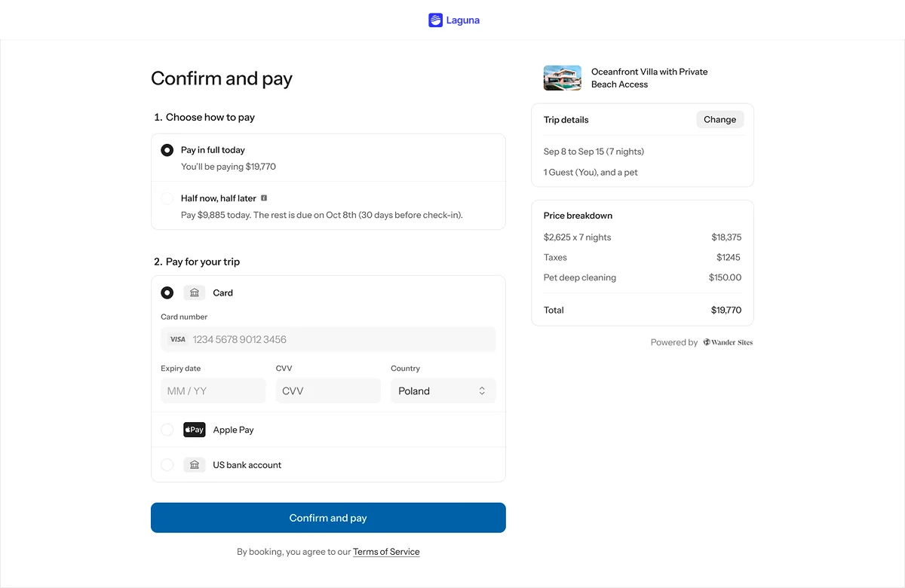905x588 pixels.
Task: Select the US bank account radio button
Action: [167, 465]
